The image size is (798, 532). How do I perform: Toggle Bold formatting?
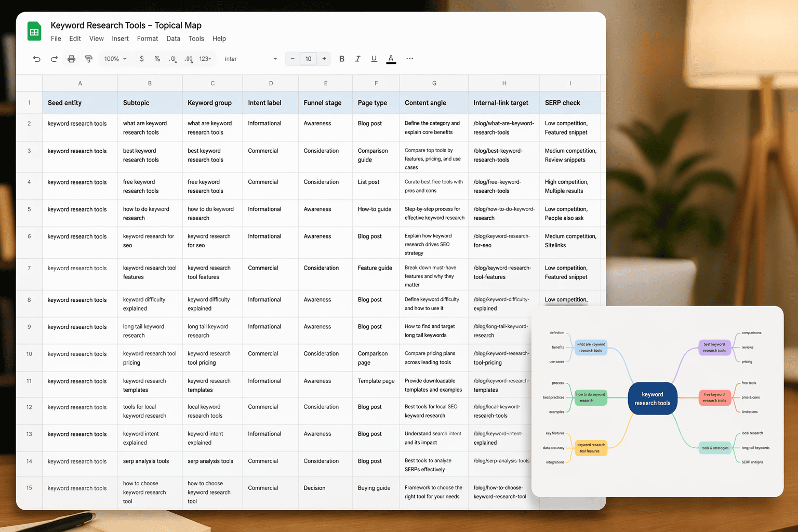pos(342,59)
